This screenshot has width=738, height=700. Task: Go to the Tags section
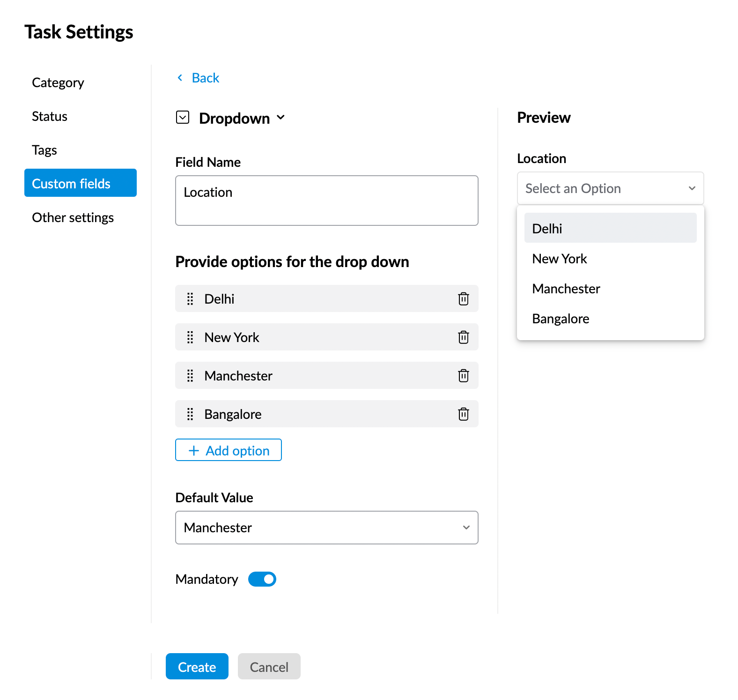tap(44, 150)
